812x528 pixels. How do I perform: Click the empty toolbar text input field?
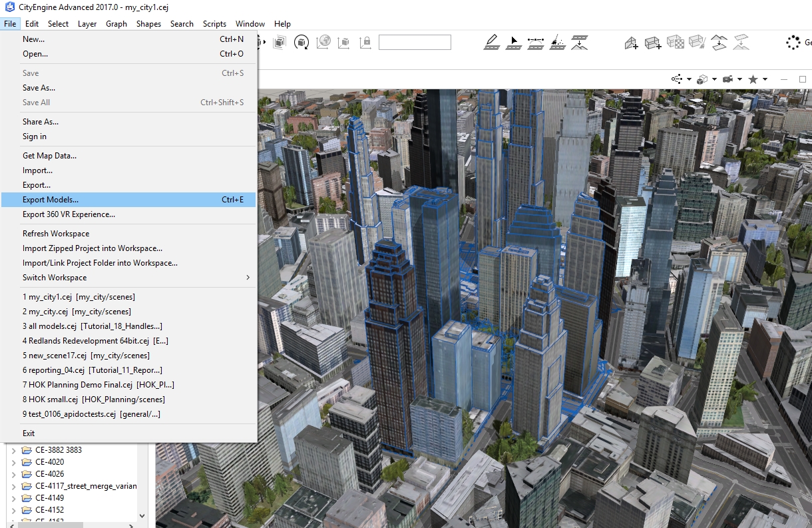tap(415, 43)
